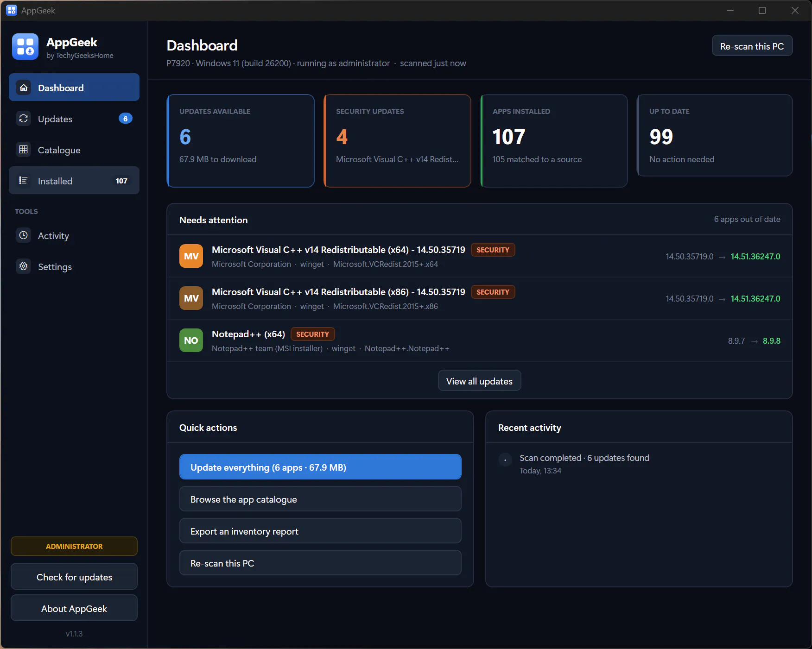Click Update everything (6 apps) button
Screen dimensions: 812x649
point(320,467)
